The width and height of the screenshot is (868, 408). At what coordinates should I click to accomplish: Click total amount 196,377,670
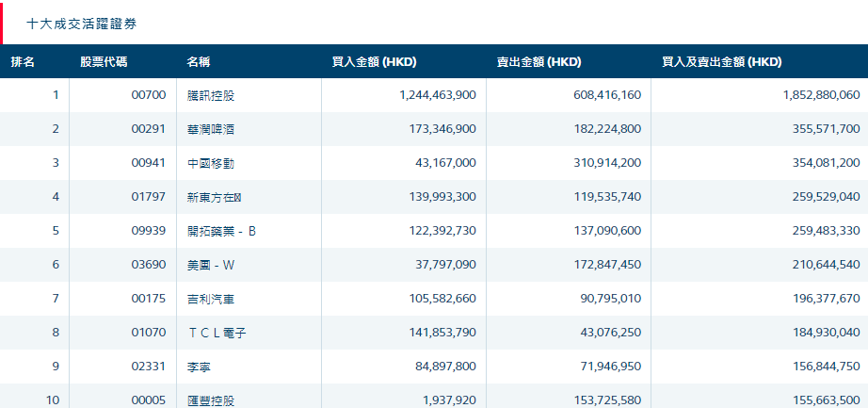coord(826,299)
